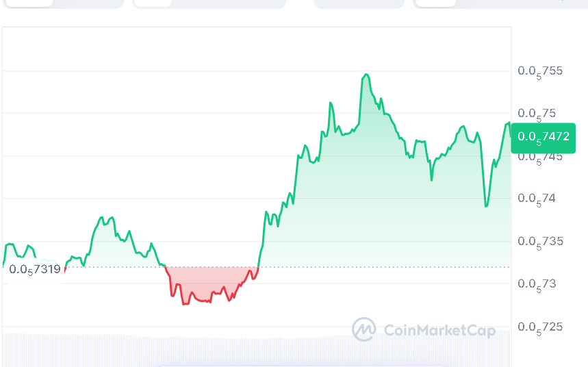Viewport: 588px width, 367px height.
Task: Click the 0.0₅75 y-axis label
Action: click(x=537, y=114)
